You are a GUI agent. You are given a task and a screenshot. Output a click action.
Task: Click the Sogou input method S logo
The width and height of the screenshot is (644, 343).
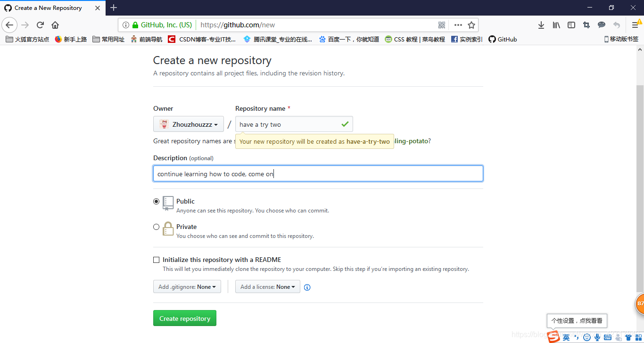tap(553, 336)
